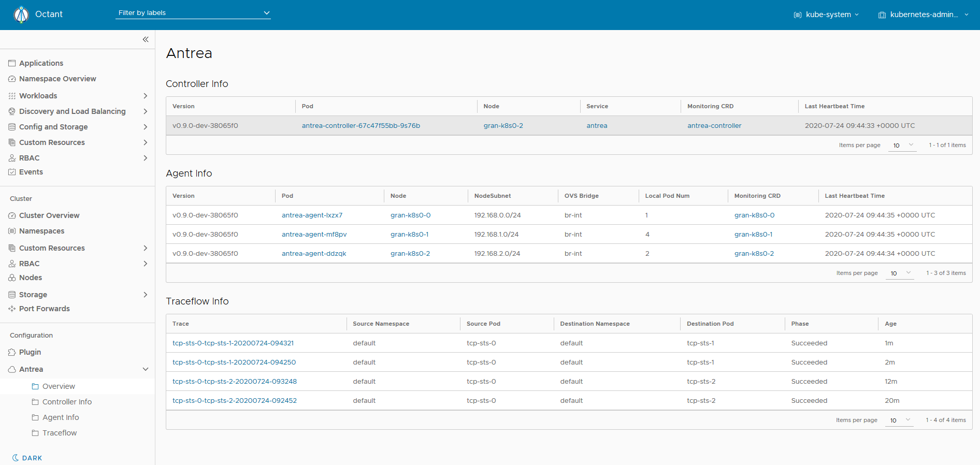
Task: Click the Plugin puzzle icon
Action: [12, 352]
